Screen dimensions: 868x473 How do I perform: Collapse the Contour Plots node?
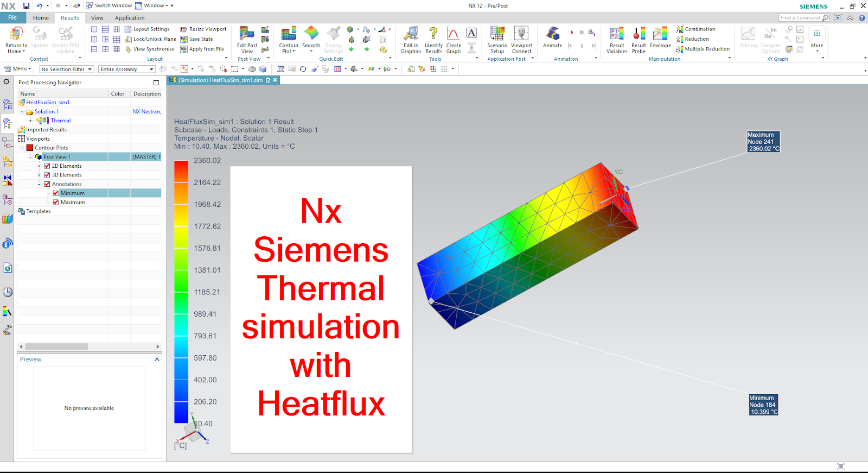pos(22,148)
